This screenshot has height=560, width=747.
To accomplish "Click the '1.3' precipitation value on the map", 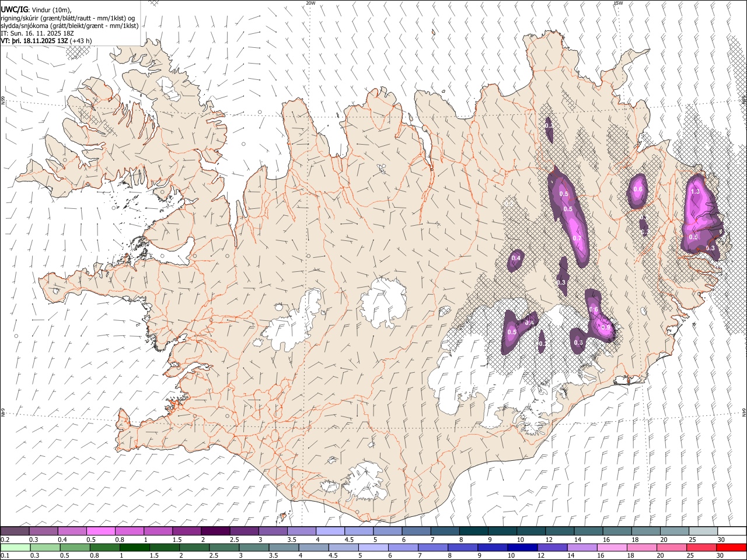I will tap(695, 191).
